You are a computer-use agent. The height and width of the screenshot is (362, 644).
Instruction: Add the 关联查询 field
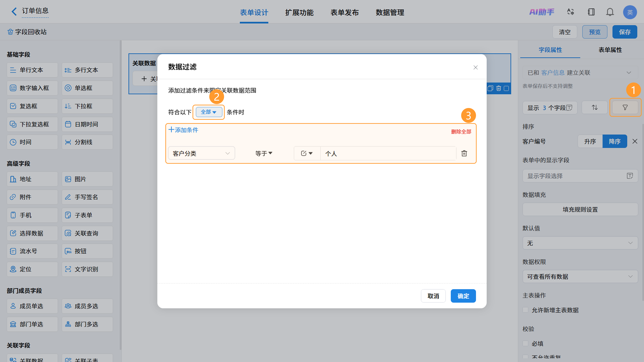(x=87, y=233)
